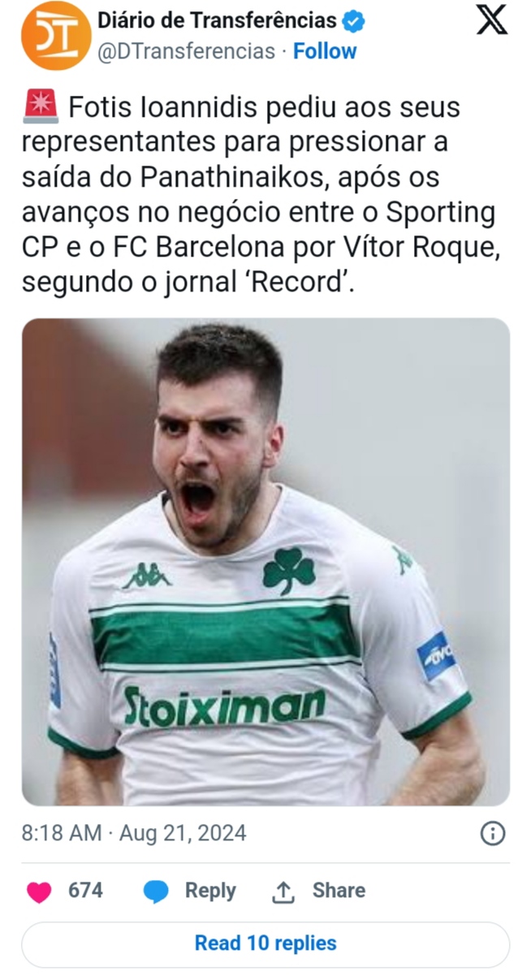Open Read 10 replies

coord(265,943)
